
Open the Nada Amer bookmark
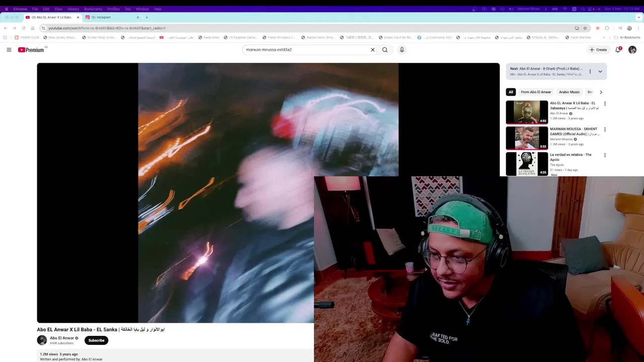[x=209, y=37]
